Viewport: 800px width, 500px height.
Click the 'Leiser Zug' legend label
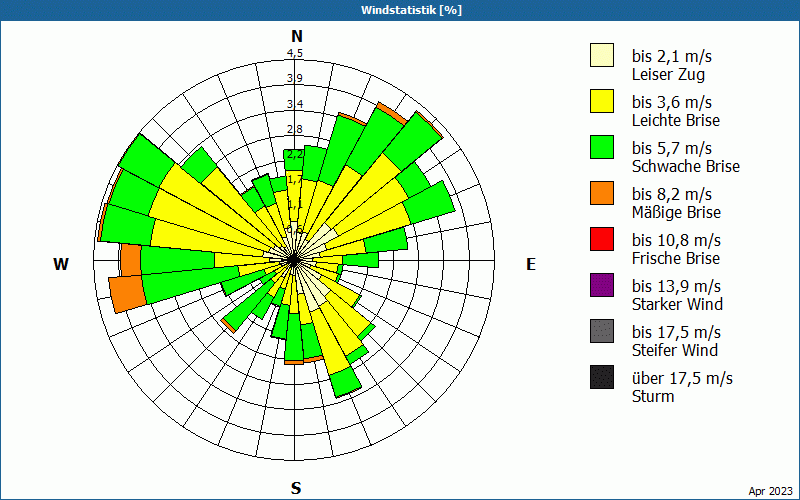point(668,74)
